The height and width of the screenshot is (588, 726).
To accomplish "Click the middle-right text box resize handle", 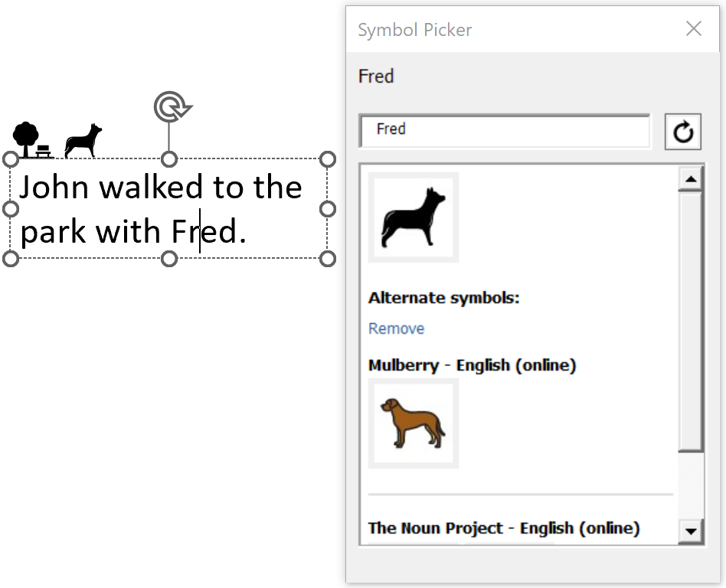I will [x=328, y=209].
